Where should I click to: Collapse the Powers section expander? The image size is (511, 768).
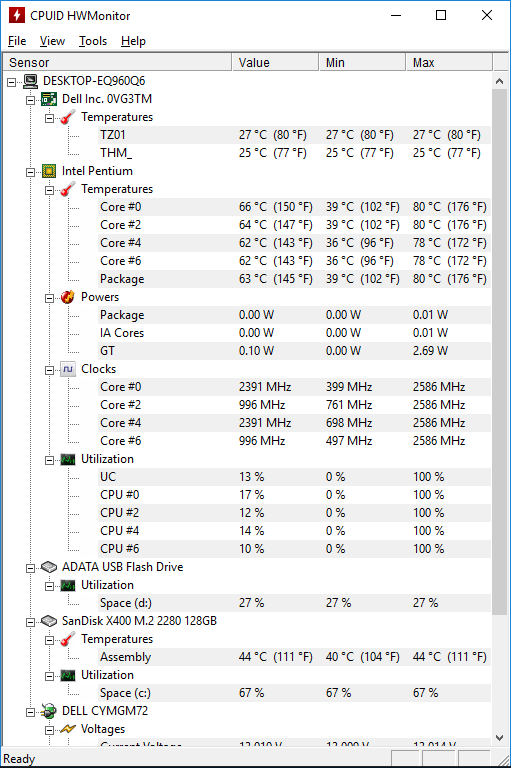[x=49, y=298]
